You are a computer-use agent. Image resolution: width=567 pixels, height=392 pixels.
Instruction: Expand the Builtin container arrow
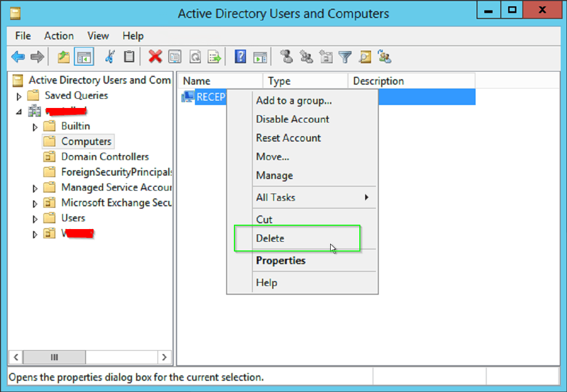click(35, 127)
